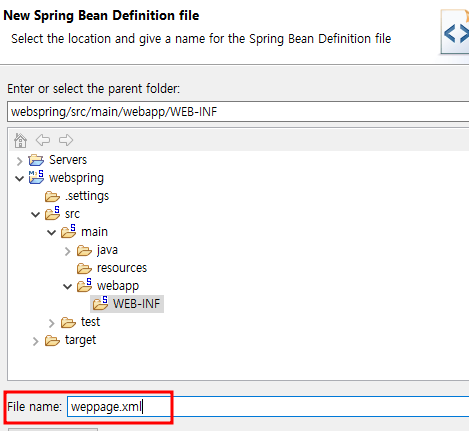Select the target label in tree
This screenshot has height=431, width=469.
[80, 340]
